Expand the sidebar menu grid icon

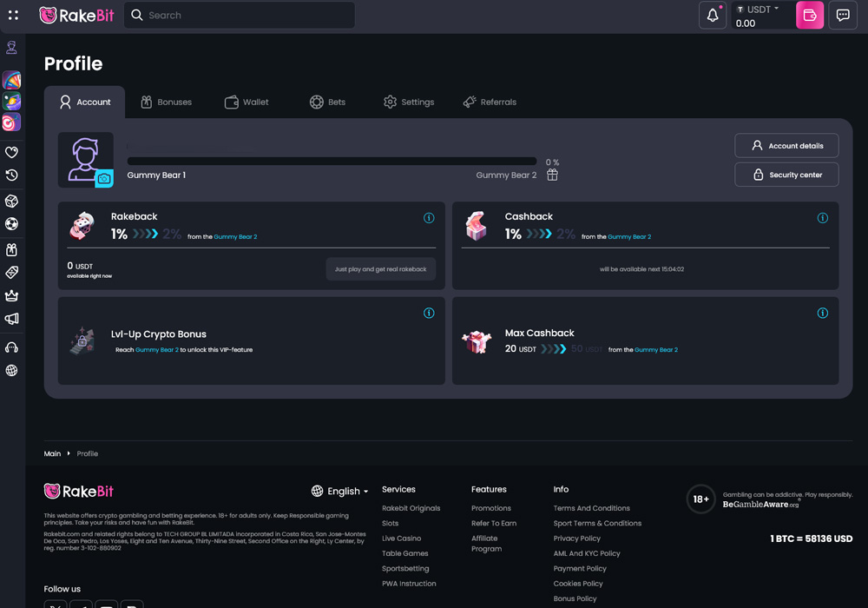pos(13,16)
